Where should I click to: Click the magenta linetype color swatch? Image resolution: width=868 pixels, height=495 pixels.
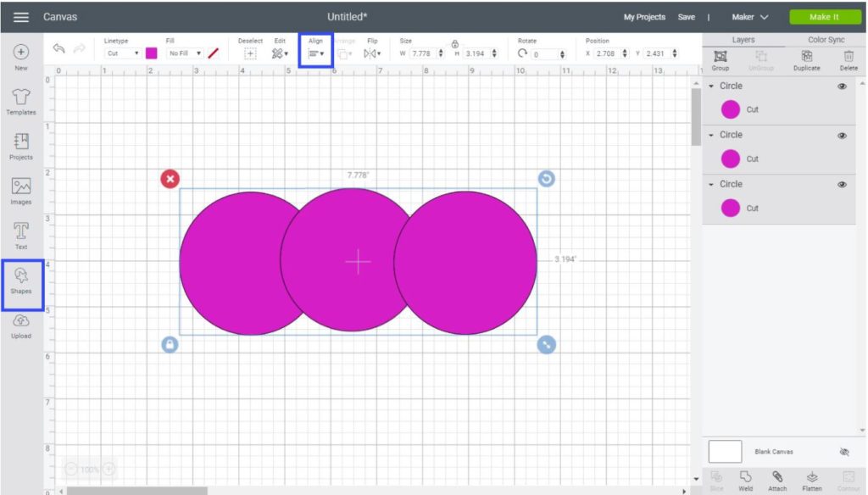152,53
